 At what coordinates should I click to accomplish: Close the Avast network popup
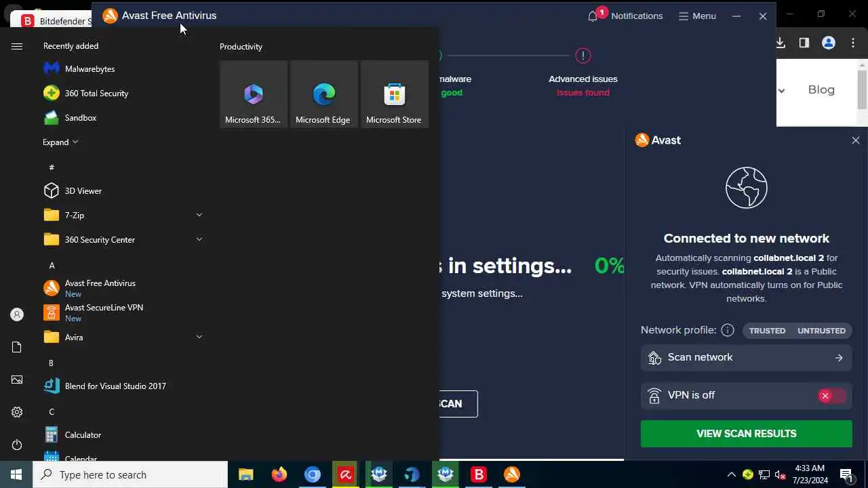pos(855,140)
